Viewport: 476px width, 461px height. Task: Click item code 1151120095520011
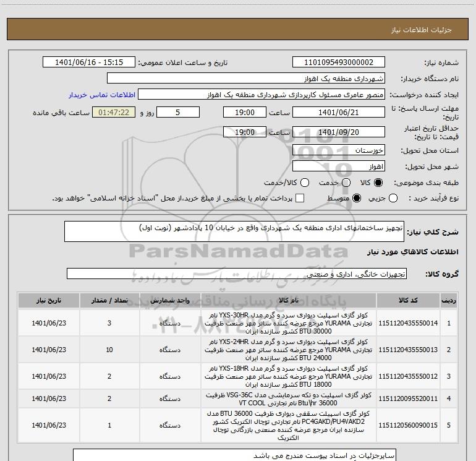click(408, 399)
